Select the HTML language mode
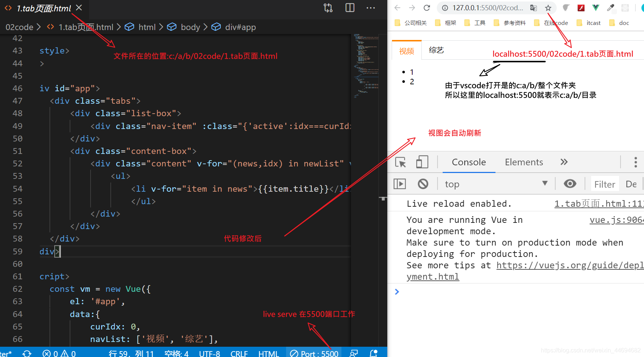 tap(268, 353)
